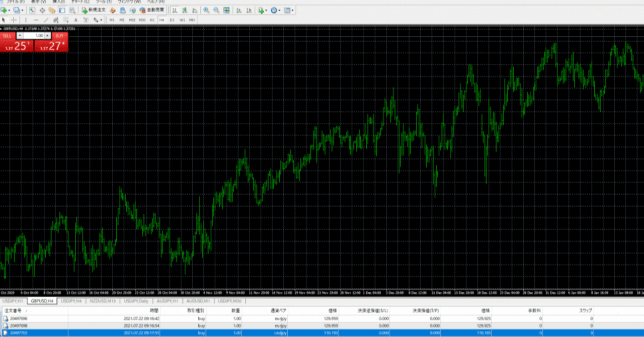Switch to the AUDUSD,M1 chart tab
The width and height of the screenshot is (644, 337).
(199, 301)
